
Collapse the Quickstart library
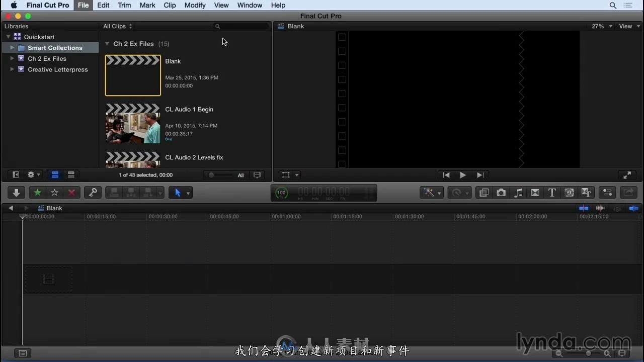9,37
